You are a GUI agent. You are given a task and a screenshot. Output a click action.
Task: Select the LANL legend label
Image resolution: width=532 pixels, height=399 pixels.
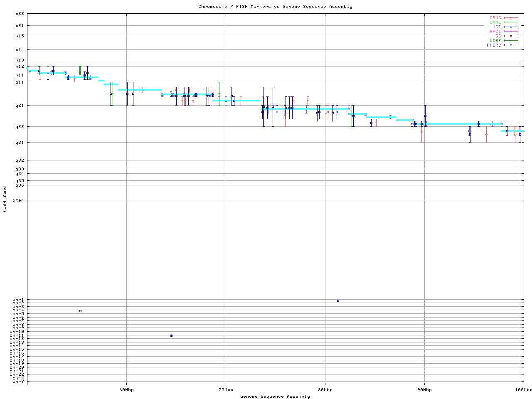coord(495,22)
